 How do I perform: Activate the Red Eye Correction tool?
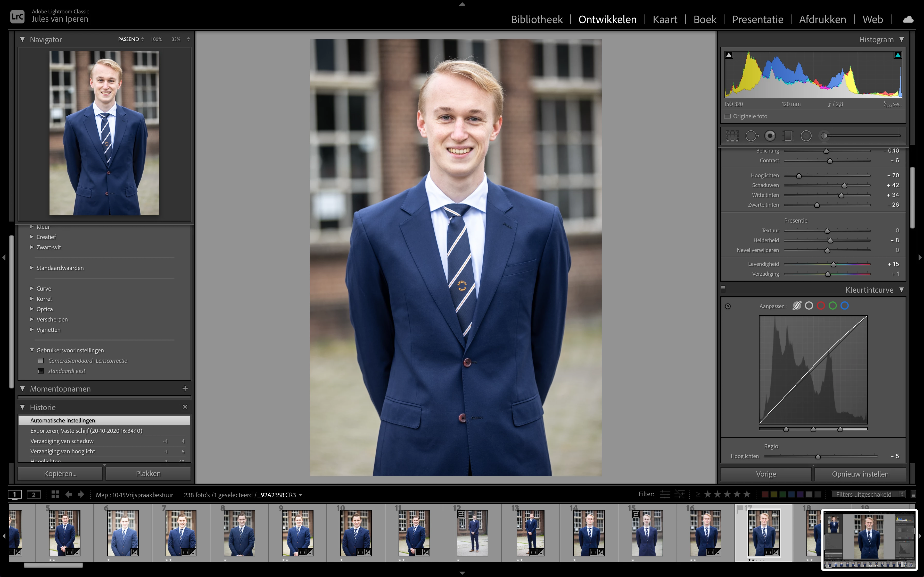770,136
